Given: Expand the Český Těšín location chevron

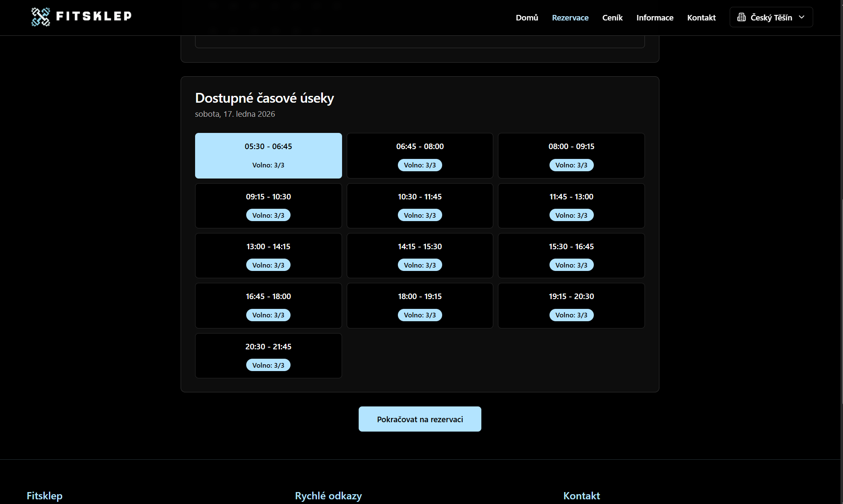Looking at the screenshot, I should coord(802,17).
